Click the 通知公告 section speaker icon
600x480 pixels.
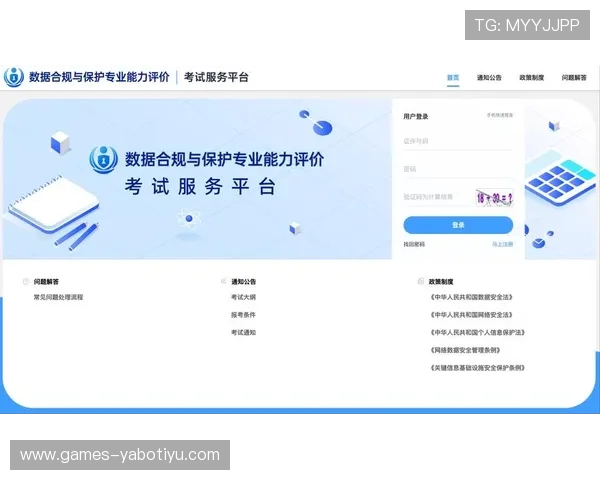tap(223, 282)
